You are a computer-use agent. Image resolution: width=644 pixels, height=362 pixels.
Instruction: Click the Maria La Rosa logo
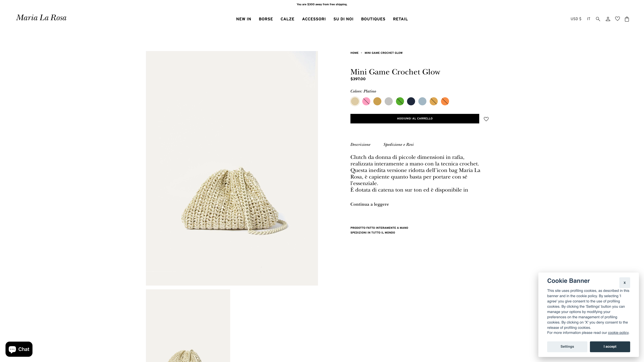tap(41, 18)
